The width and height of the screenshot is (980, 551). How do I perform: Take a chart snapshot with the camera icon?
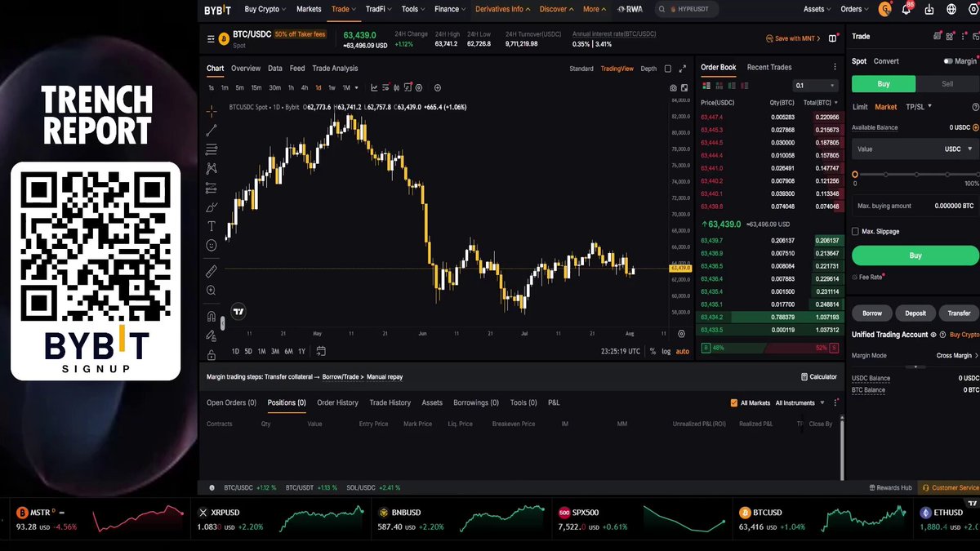(x=673, y=87)
